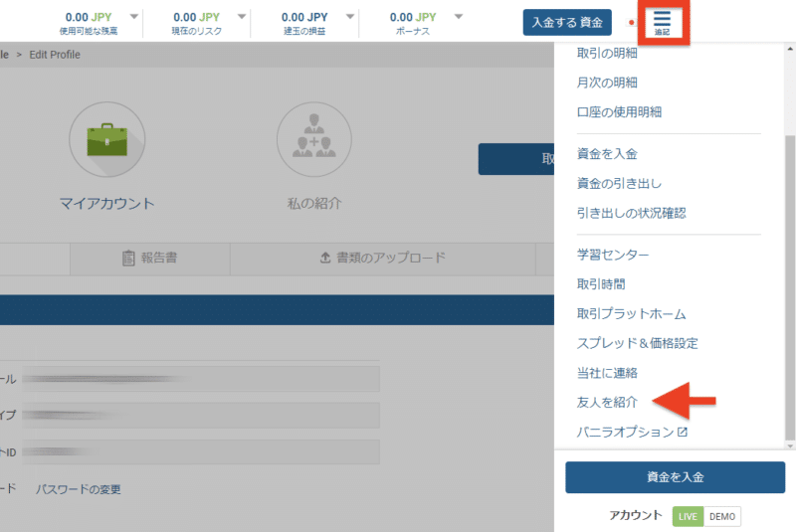This screenshot has width=796, height=532.
Task: Choose 資金の引き出し menu item
Action: coord(619,183)
